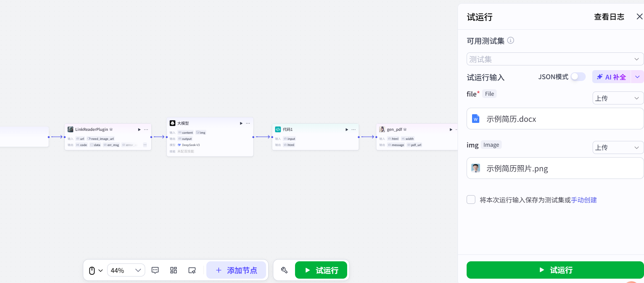Click the output tag in 大模型 node

185,139
